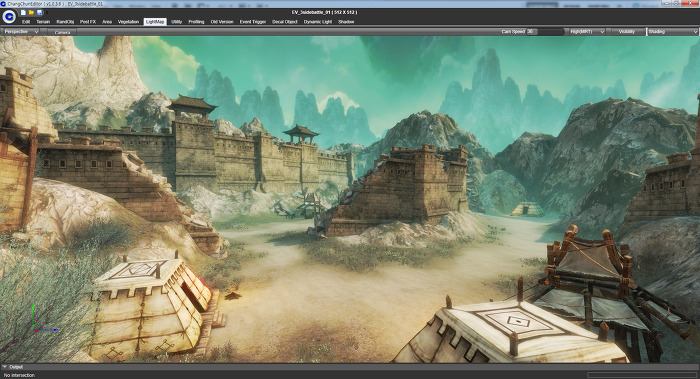Select the Shadow tab
Image resolution: width=700 pixels, height=379 pixels.
(346, 21)
